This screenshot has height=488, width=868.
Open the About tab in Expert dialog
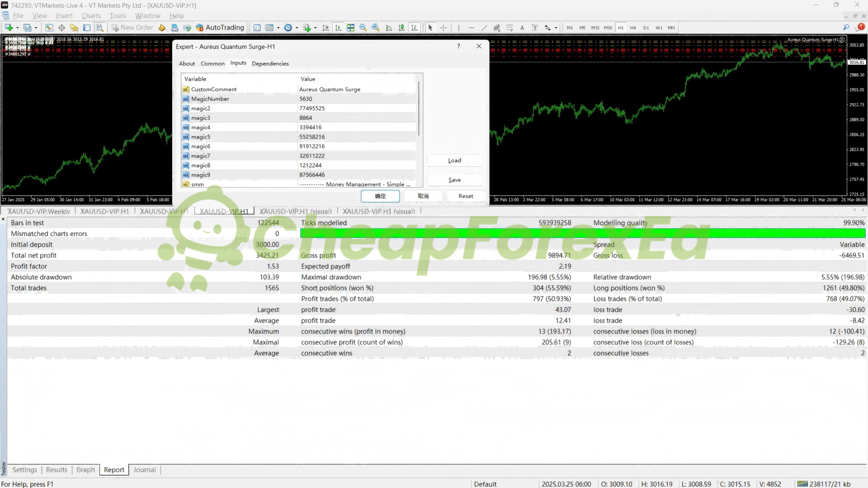tap(187, 63)
